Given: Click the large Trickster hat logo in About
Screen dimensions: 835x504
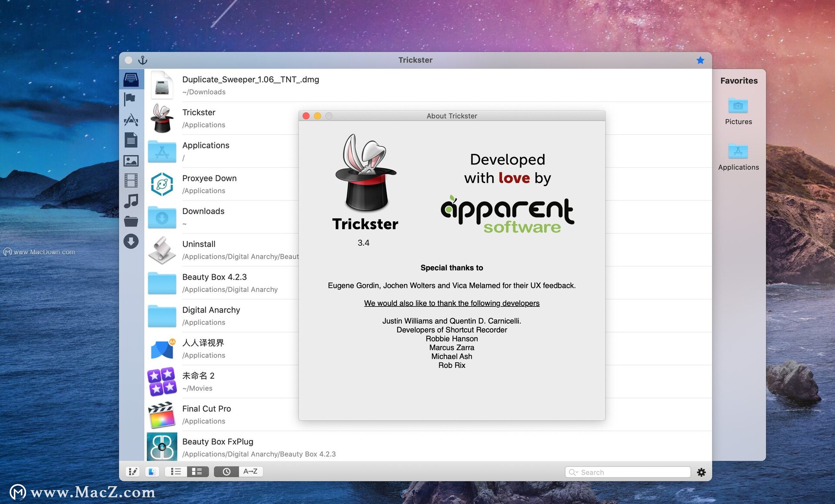Looking at the screenshot, I should pyautogui.click(x=366, y=173).
